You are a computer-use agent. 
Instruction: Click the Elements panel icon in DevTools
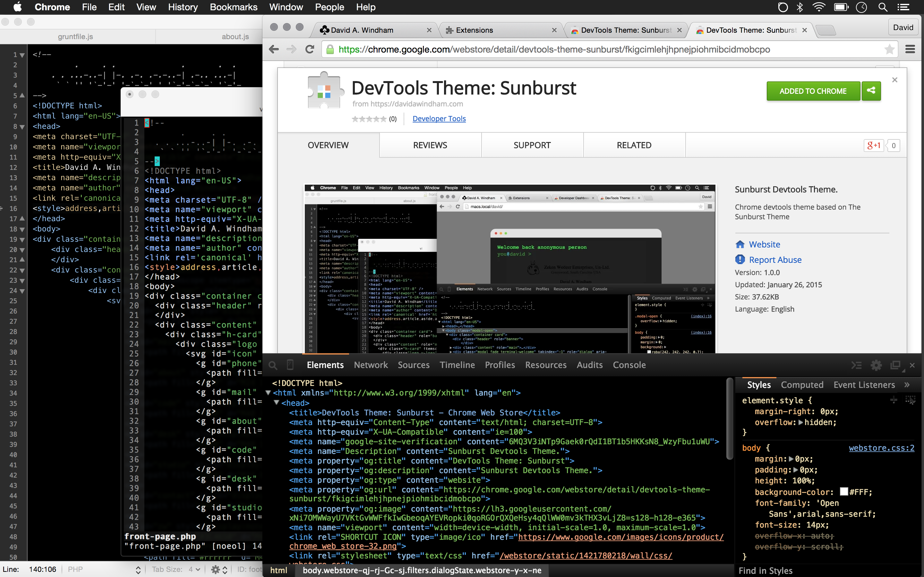click(x=325, y=364)
